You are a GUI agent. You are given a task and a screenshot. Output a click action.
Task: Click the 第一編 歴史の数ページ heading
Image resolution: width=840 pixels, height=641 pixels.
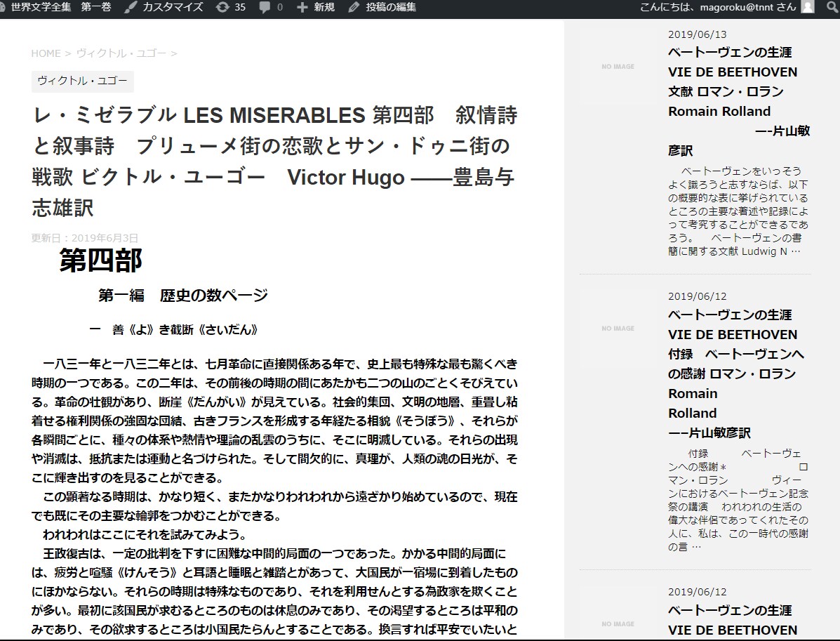click(183, 296)
